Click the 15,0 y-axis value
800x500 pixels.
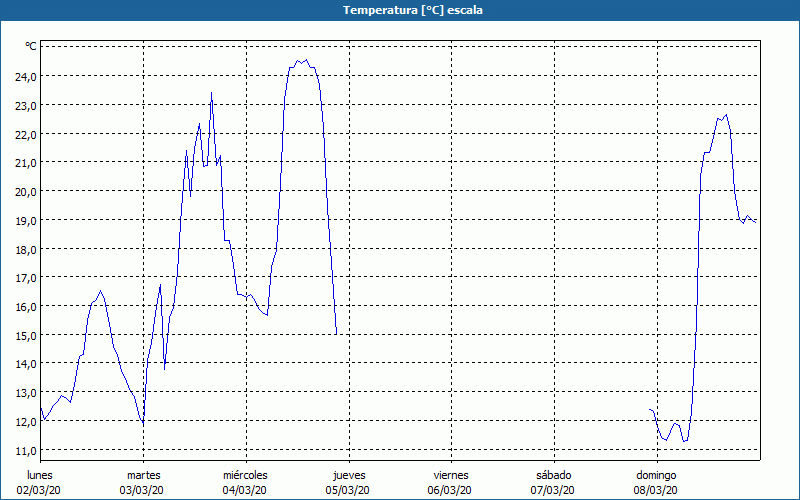tap(26, 336)
